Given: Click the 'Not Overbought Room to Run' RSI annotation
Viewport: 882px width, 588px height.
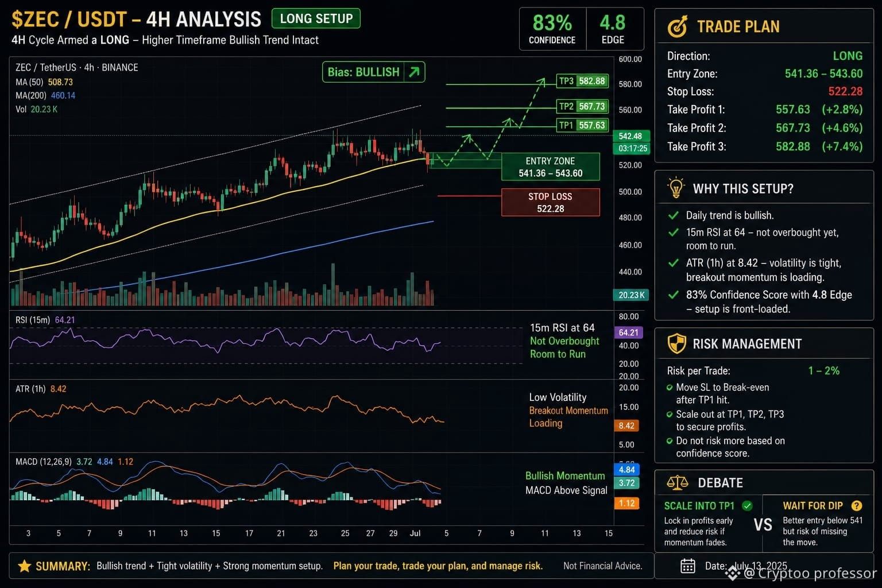Looking at the screenshot, I should pos(564,347).
